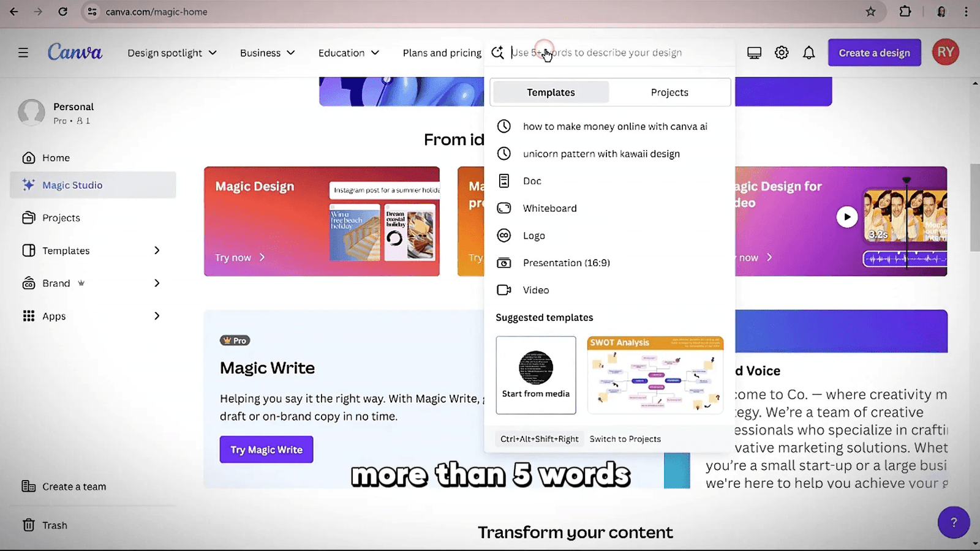Image resolution: width=980 pixels, height=551 pixels.
Task: Click the Doc icon in search suggestions
Action: pyautogui.click(x=503, y=181)
